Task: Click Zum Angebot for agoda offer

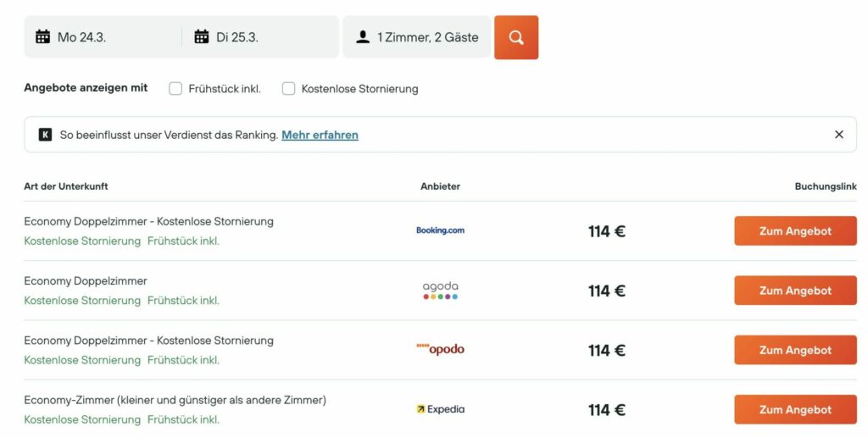Action: point(795,291)
